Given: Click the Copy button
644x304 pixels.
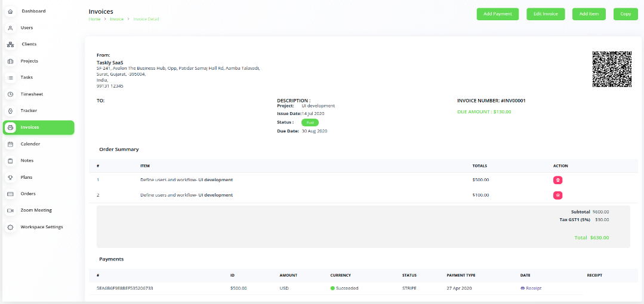Looking at the screenshot, I should coord(625,14).
